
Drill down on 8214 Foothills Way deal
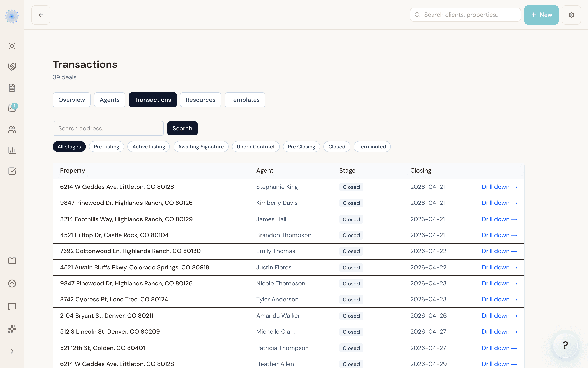click(x=500, y=219)
